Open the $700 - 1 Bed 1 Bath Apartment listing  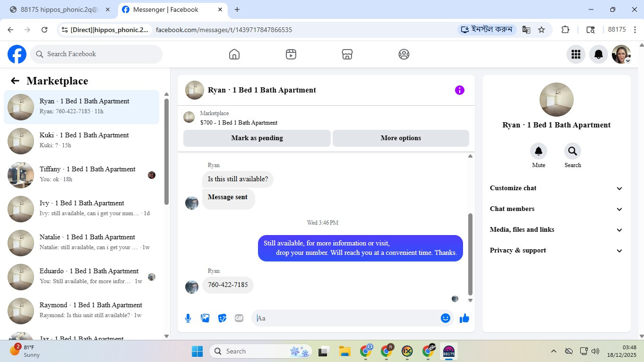(x=239, y=123)
